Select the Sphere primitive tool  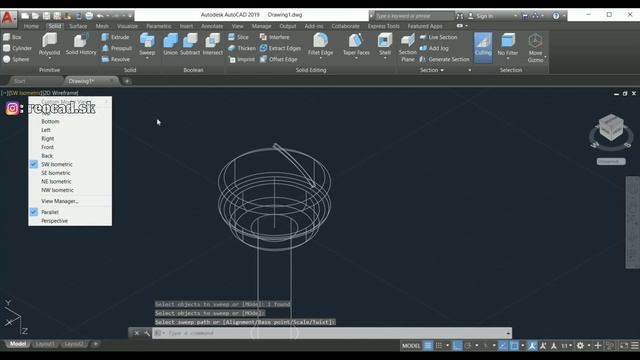[x=16, y=59]
